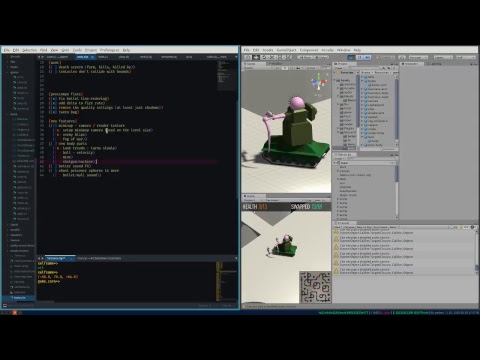The height and width of the screenshot is (360, 480).
Task: Select the Rotate tool in Unity toolbar
Action: pyautogui.click(x=264, y=57)
